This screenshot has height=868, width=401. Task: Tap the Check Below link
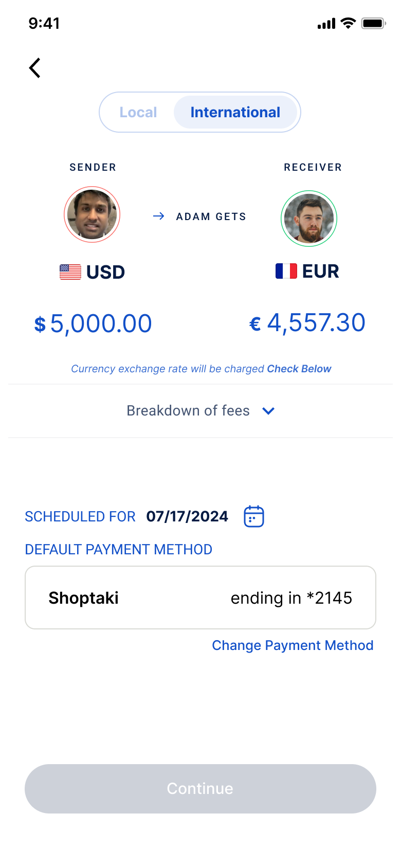tap(299, 369)
